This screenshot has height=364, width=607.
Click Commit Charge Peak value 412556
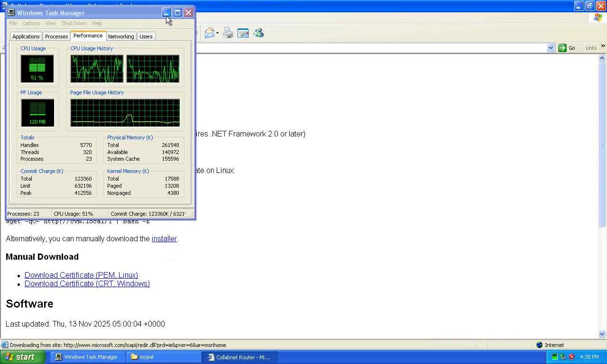point(83,193)
